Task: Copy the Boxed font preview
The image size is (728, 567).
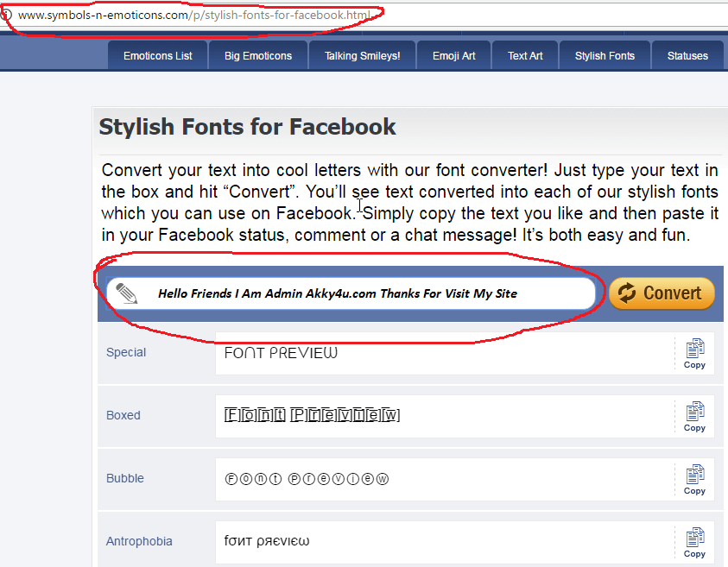Action: point(694,417)
